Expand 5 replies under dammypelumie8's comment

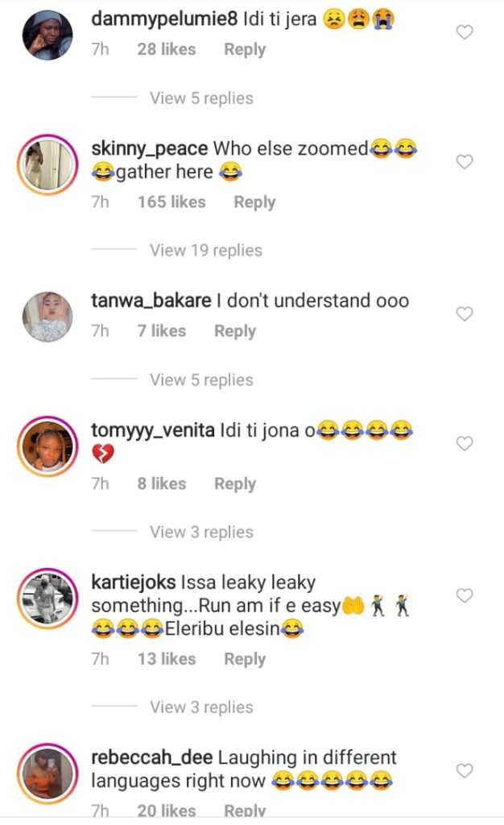click(x=201, y=98)
